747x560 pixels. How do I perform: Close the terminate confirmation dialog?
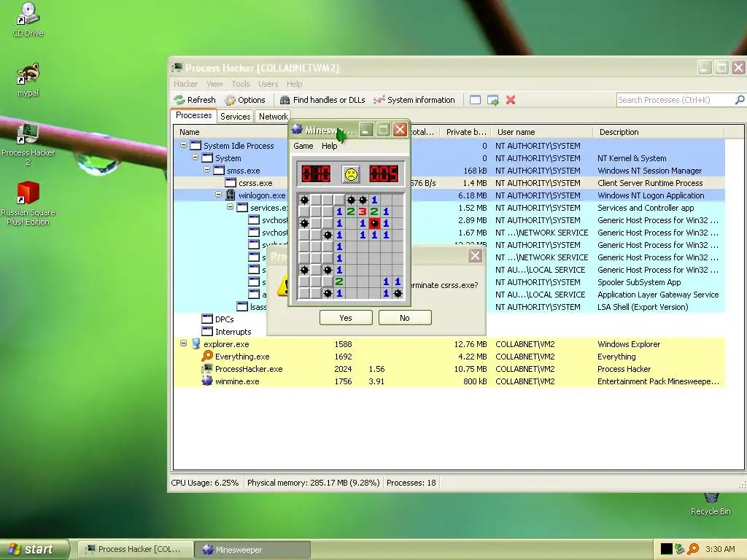pyautogui.click(x=475, y=256)
